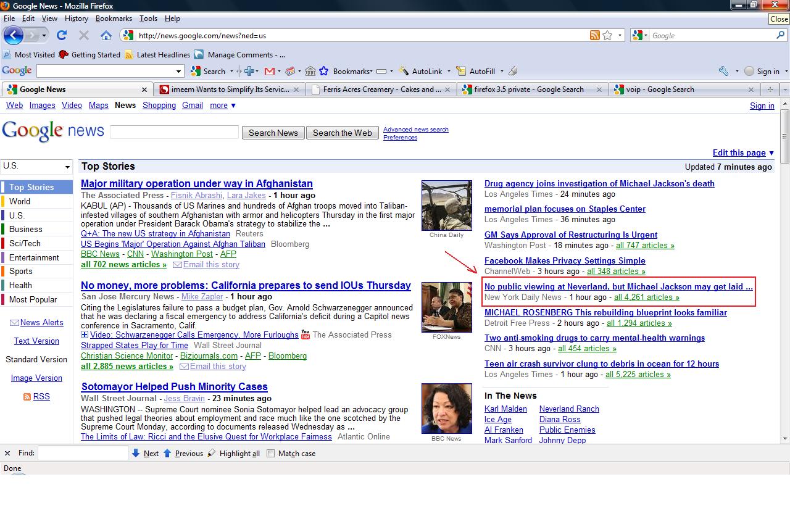Open the History menu
This screenshot has width=790, height=532.
coord(76,19)
